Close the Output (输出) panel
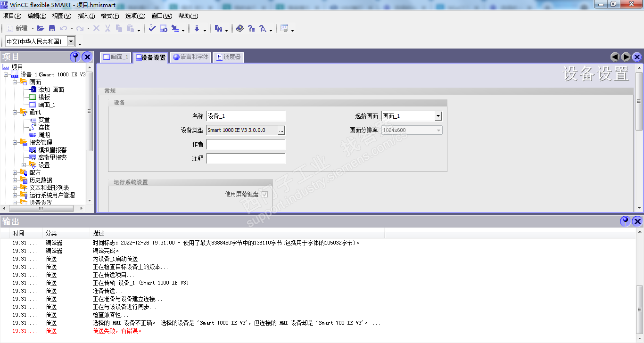644x343 pixels. click(637, 221)
